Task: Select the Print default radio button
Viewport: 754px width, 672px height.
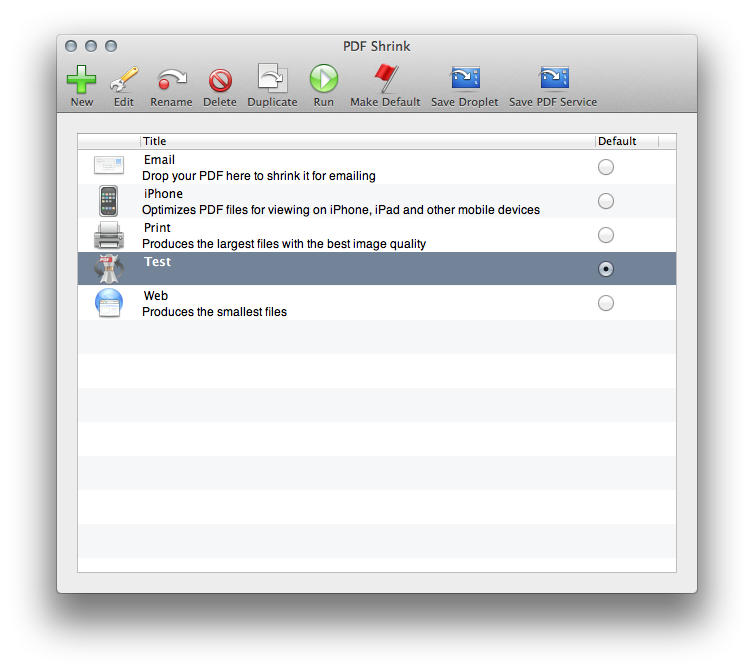Action: click(605, 235)
